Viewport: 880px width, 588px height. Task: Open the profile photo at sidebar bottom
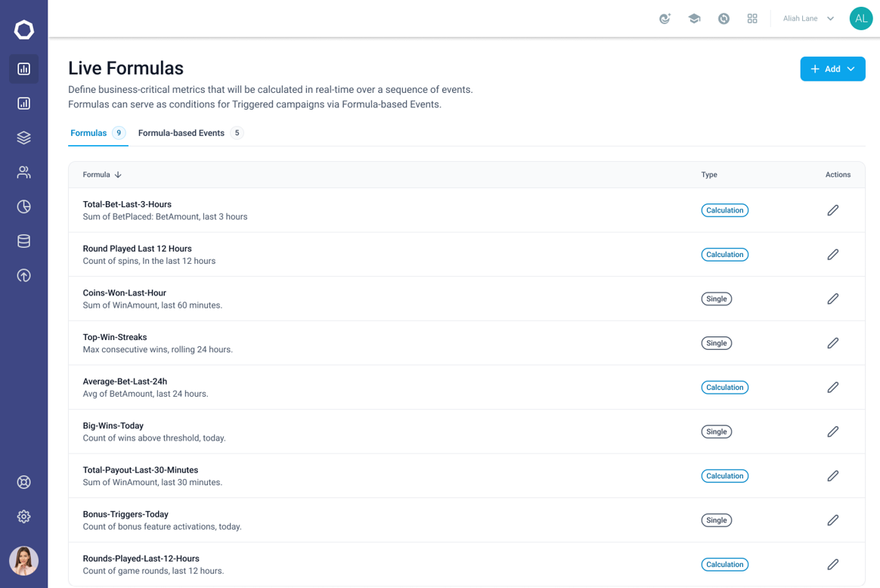pyautogui.click(x=23, y=561)
